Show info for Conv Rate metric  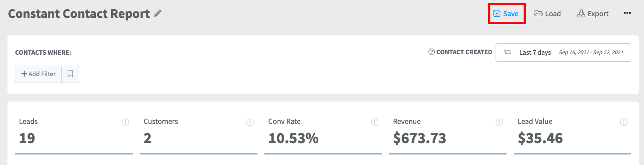tap(375, 123)
